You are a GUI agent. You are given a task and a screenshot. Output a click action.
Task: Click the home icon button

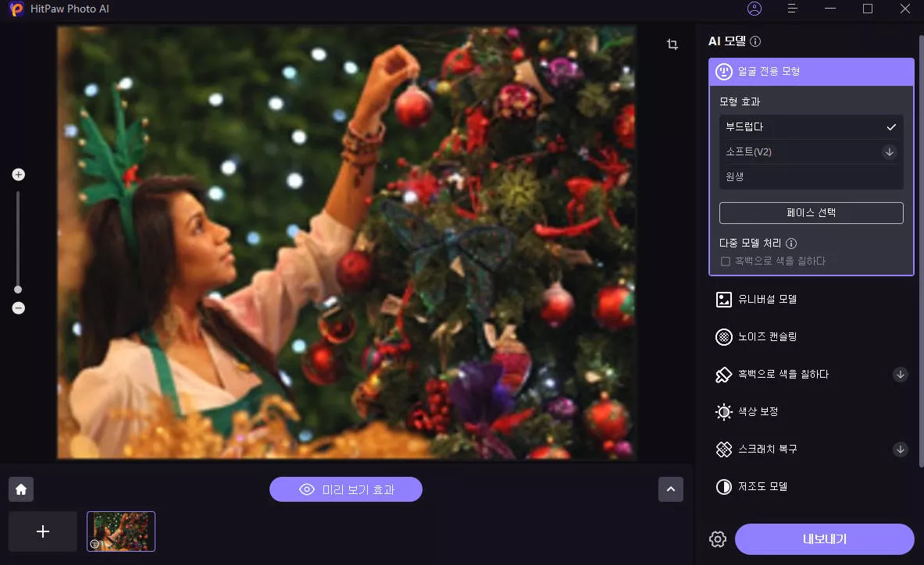[21, 489]
